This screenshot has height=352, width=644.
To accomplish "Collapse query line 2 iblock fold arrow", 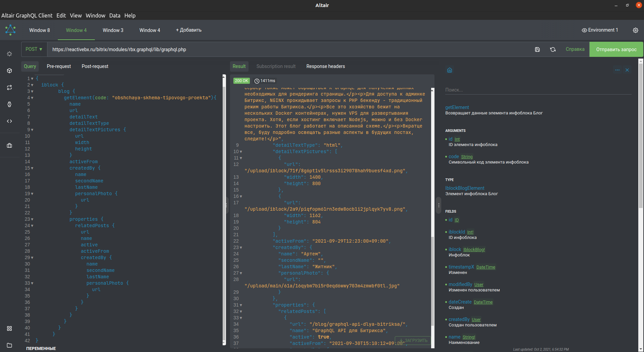I will click(32, 85).
